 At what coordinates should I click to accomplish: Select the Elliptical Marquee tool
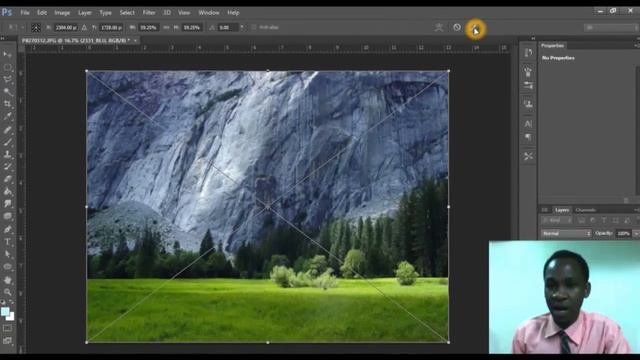coord(7,67)
